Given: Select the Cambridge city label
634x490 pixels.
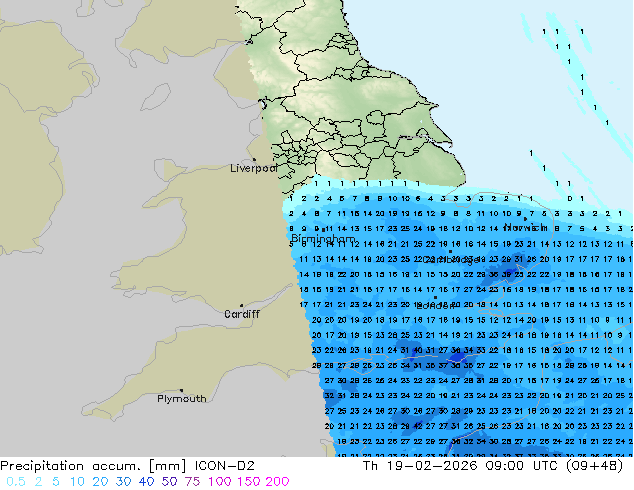Looking at the screenshot, I should 451,260.
